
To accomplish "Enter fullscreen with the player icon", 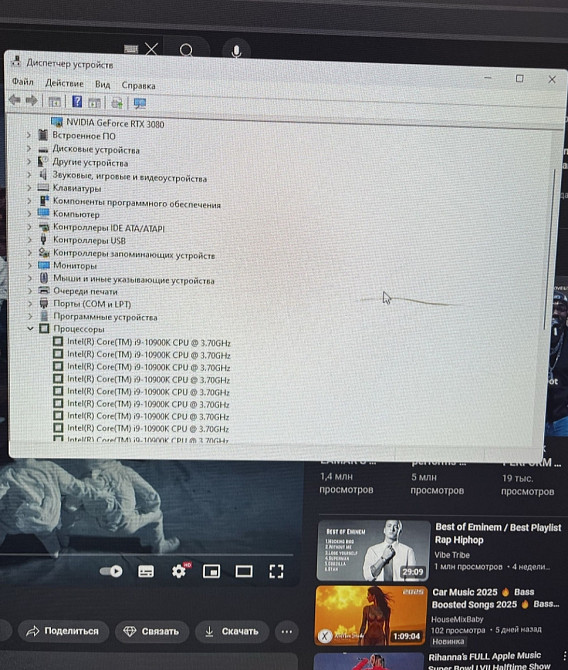I will pos(276,571).
